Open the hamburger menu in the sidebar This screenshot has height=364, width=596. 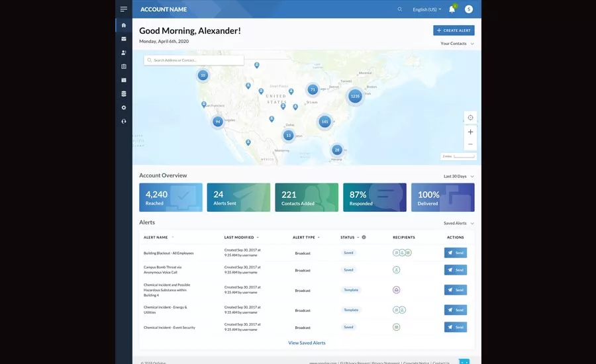123,9
